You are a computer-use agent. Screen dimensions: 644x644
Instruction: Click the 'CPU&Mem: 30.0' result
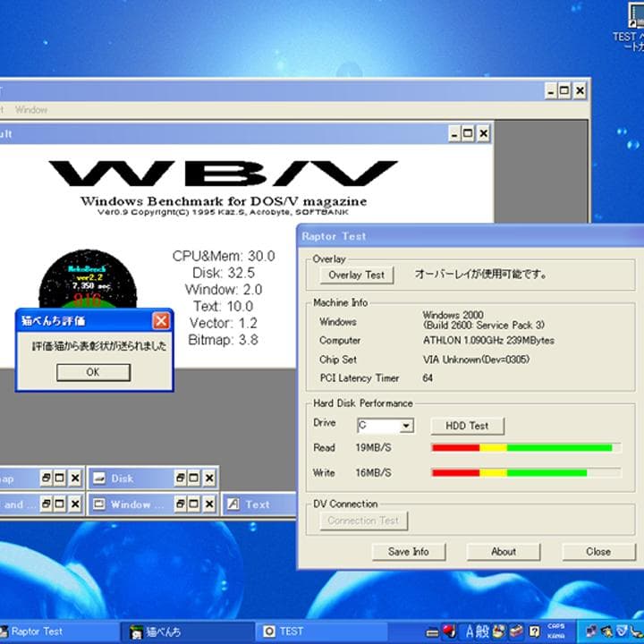click(x=224, y=256)
